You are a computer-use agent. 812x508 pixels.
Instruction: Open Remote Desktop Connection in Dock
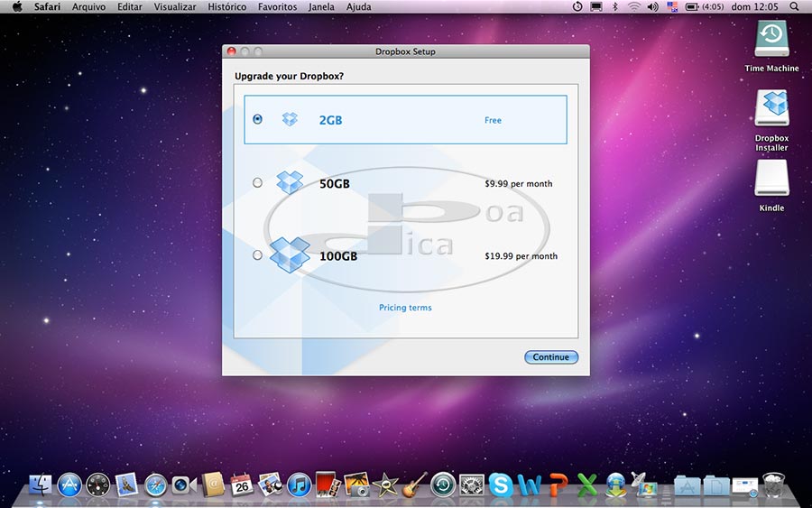tap(643, 485)
